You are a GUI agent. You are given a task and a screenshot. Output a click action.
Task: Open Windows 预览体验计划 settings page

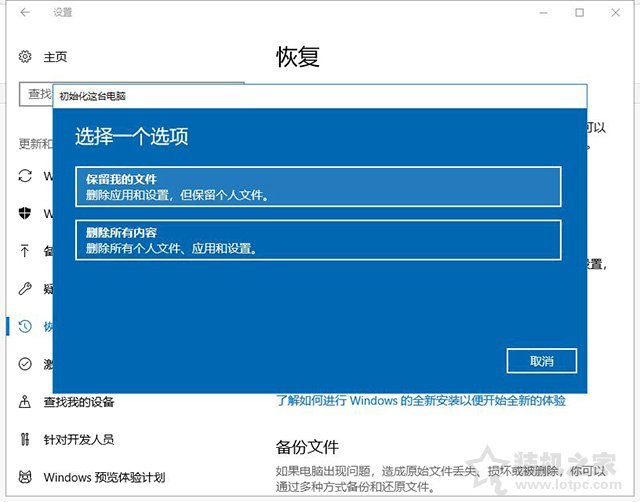tap(104, 477)
